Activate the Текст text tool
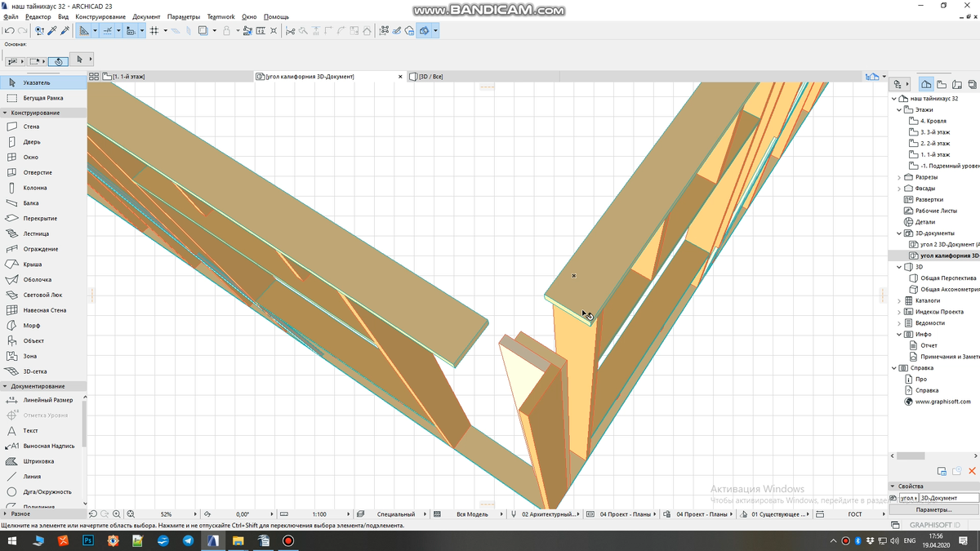This screenshot has height=551, width=980. point(41,430)
